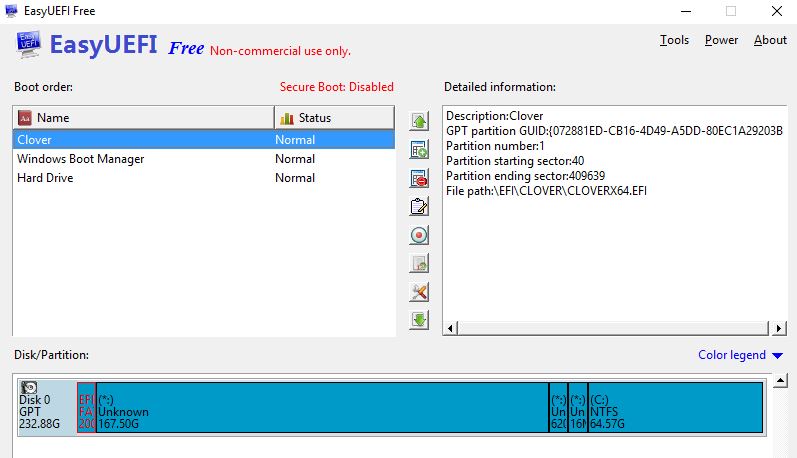The height and width of the screenshot is (458, 797).
Task: Set one-time boot entry red-dot icon
Action: tap(419, 235)
